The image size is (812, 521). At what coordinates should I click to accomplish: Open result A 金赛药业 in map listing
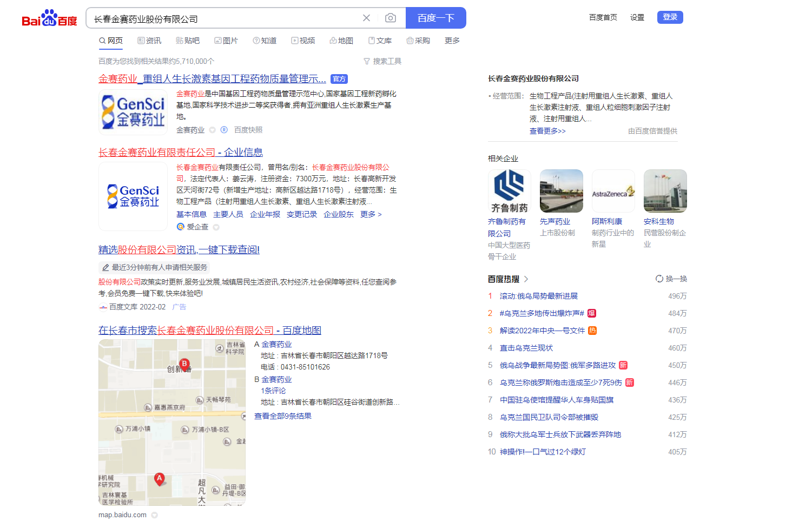coord(276,344)
